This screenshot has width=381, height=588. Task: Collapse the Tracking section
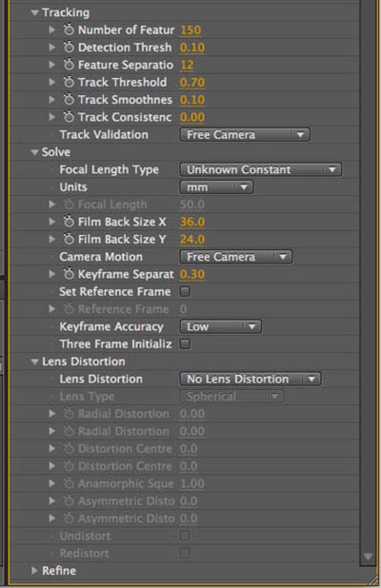click(x=34, y=13)
